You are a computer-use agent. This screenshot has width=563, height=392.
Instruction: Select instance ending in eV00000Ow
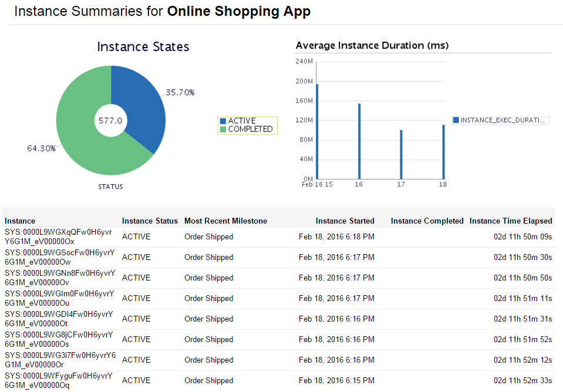pyautogui.click(x=60, y=258)
